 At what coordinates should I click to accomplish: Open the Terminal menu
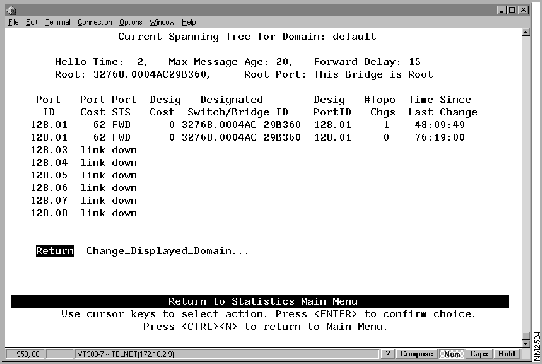tap(57, 22)
